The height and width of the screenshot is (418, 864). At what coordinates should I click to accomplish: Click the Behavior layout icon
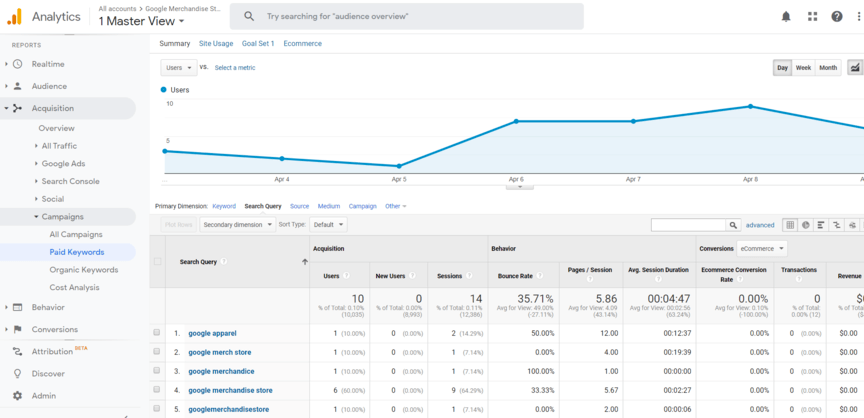click(x=18, y=307)
